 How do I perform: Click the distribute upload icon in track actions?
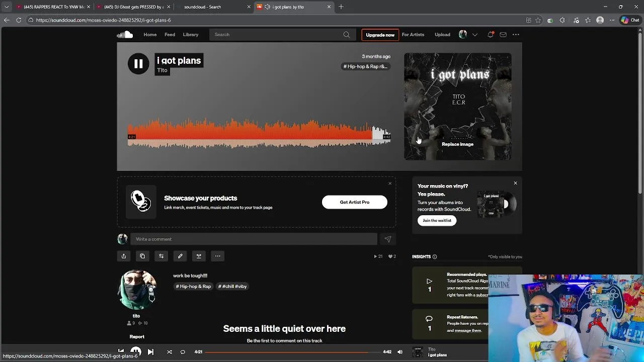199,256
